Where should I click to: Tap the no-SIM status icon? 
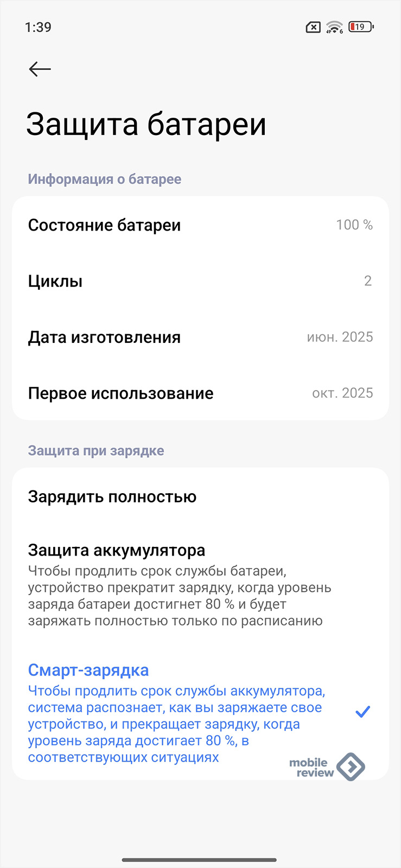pyautogui.click(x=313, y=27)
